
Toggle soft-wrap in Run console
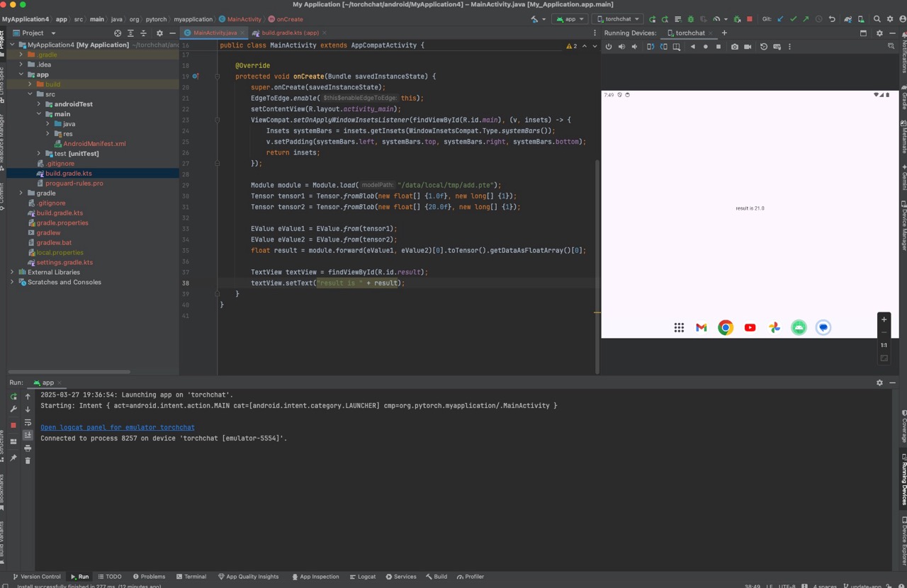click(x=28, y=422)
